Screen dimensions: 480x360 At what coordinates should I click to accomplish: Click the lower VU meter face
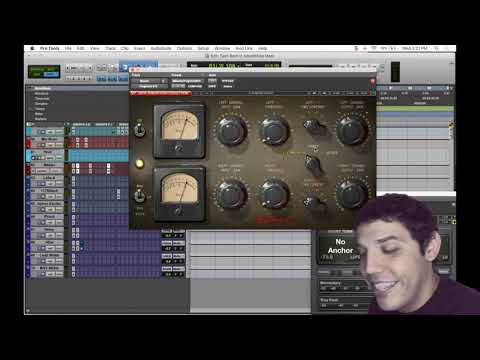click(x=179, y=189)
